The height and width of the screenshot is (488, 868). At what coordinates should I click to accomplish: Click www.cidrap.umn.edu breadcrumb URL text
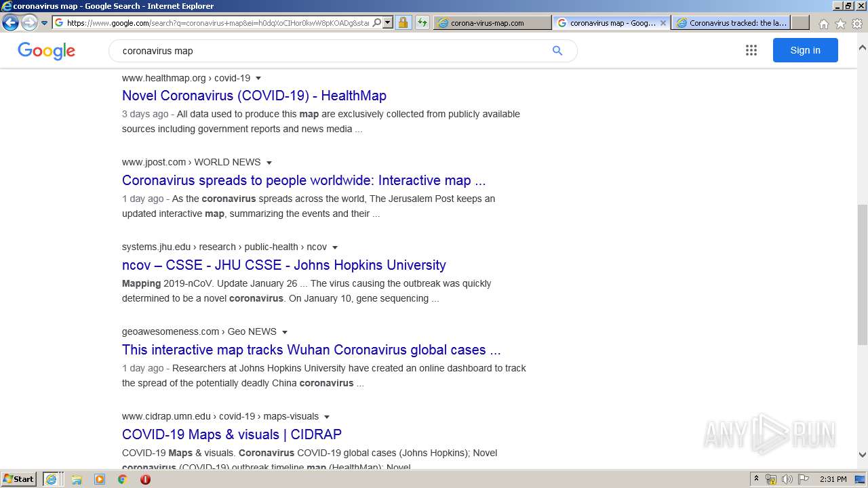click(220, 416)
